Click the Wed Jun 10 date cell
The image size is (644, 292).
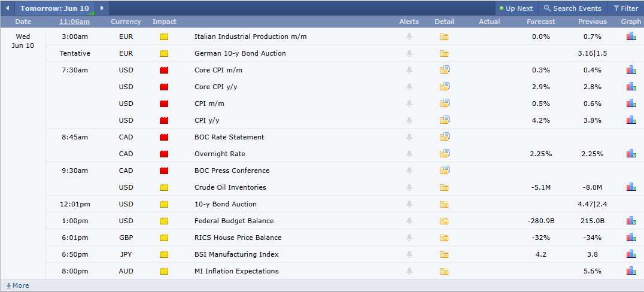[23, 41]
